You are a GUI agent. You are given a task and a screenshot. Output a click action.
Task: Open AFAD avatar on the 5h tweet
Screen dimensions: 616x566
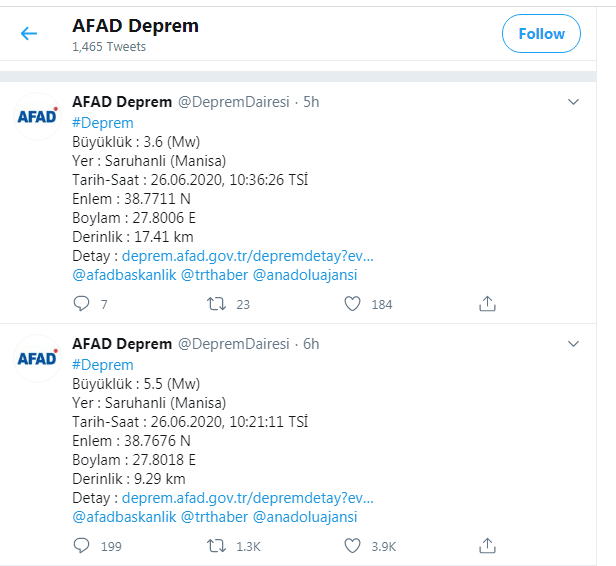coord(38,116)
